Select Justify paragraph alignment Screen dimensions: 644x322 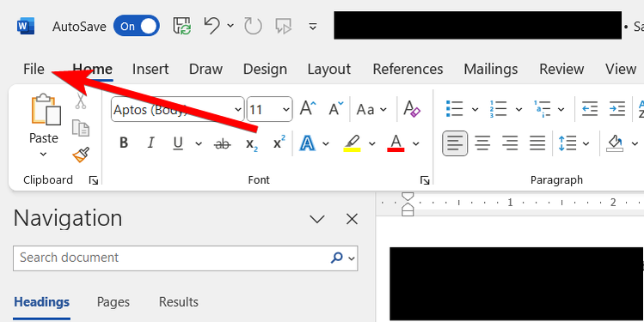(537, 143)
